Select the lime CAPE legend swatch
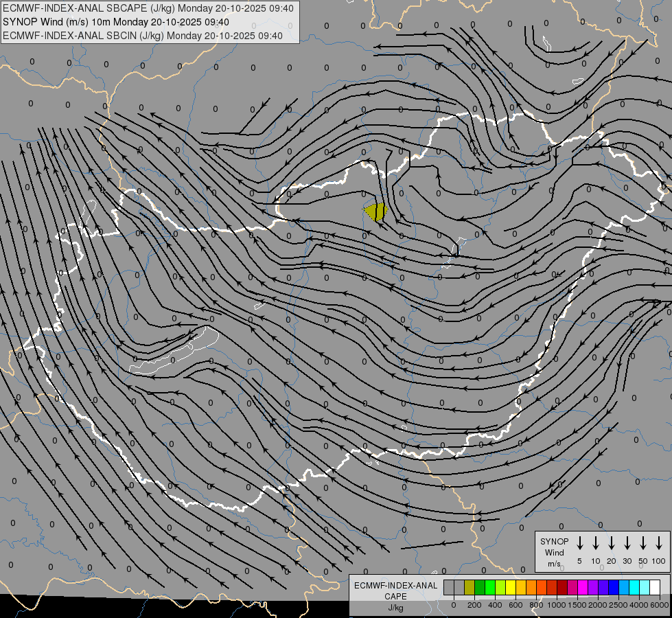This screenshot has height=618, width=672. click(x=500, y=587)
